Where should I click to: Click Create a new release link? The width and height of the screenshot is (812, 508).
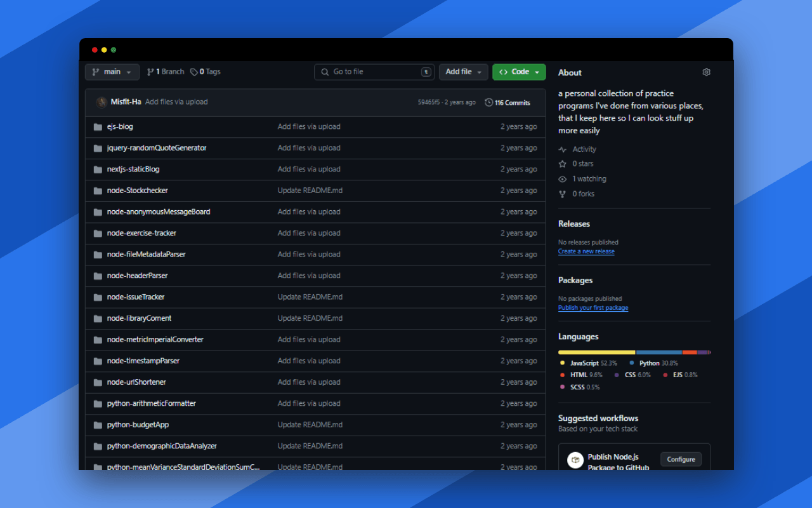(586, 251)
